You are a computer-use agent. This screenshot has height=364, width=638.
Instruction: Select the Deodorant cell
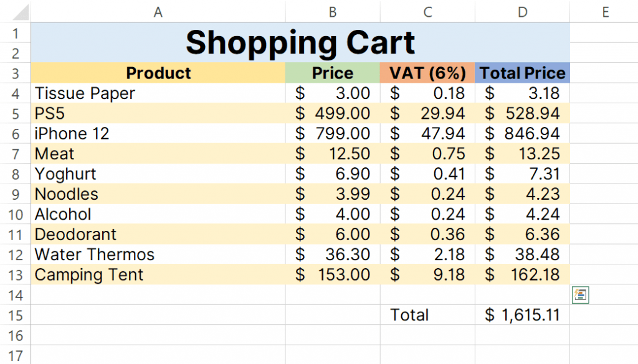pyautogui.click(x=158, y=234)
